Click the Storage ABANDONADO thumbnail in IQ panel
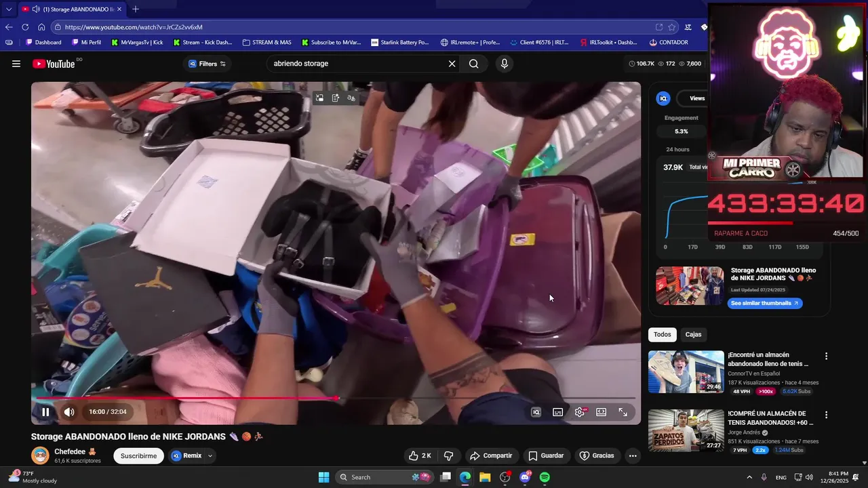868x488 pixels. coord(690,286)
